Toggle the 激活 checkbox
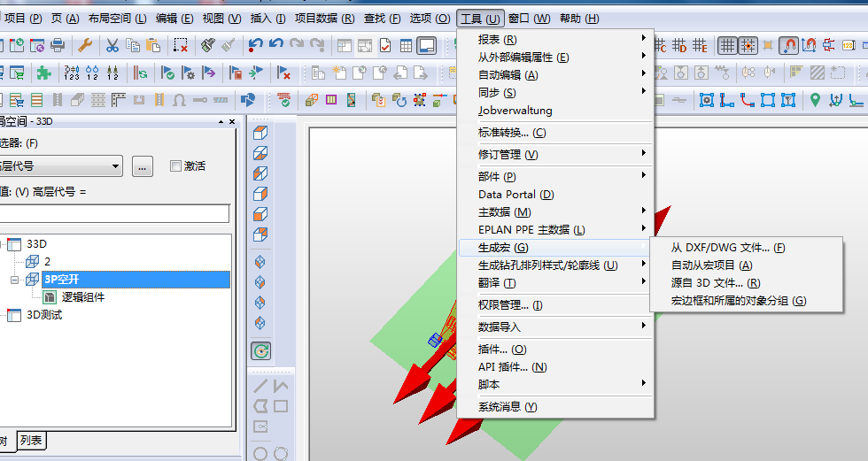Image resolution: width=868 pixels, height=461 pixels. [x=174, y=165]
